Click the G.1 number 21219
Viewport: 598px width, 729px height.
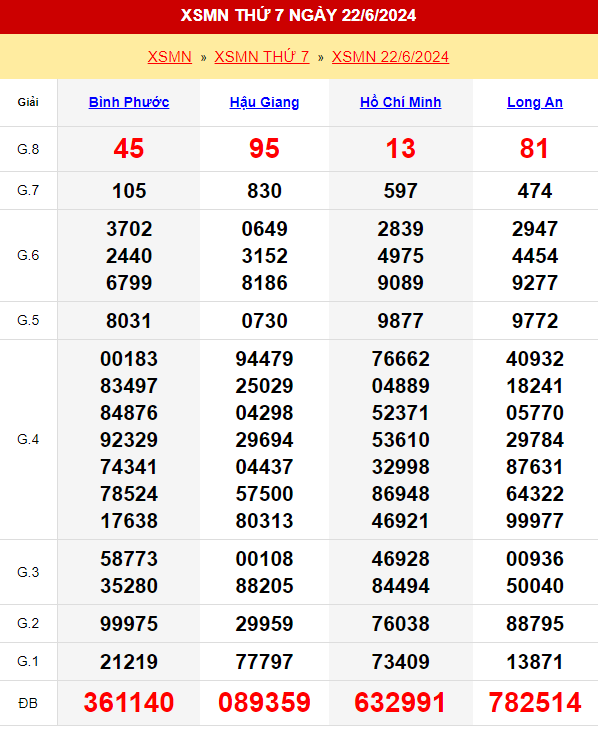click(x=129, y=662)
